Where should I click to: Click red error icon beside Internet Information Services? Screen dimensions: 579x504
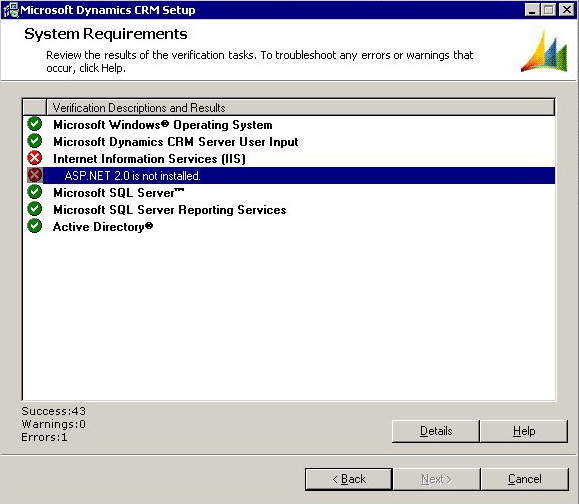35,158
